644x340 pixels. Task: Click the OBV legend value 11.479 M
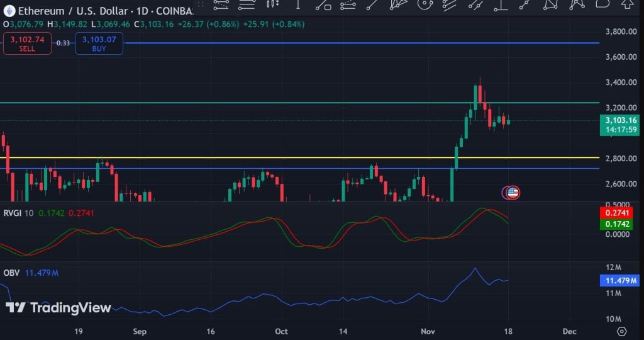click(42, 273)
